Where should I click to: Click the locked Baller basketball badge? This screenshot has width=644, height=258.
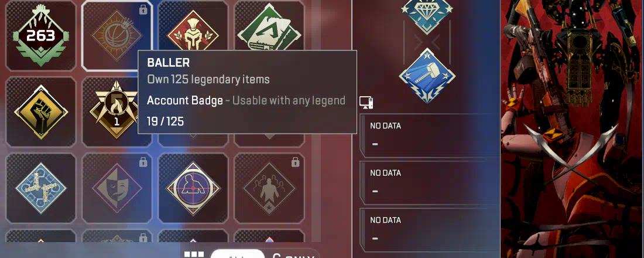point(117,35)
